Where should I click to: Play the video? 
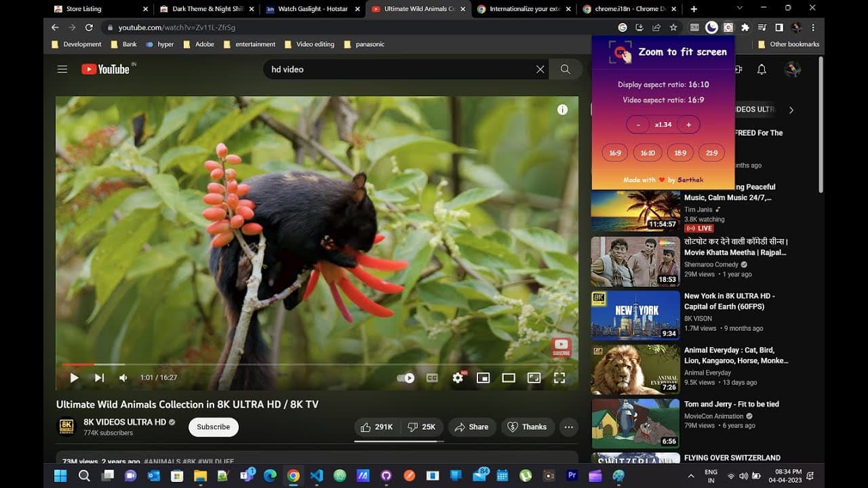click(75, 378)
